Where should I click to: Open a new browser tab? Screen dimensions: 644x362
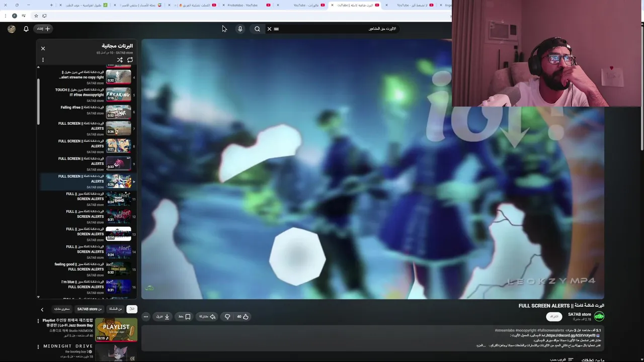51,5
